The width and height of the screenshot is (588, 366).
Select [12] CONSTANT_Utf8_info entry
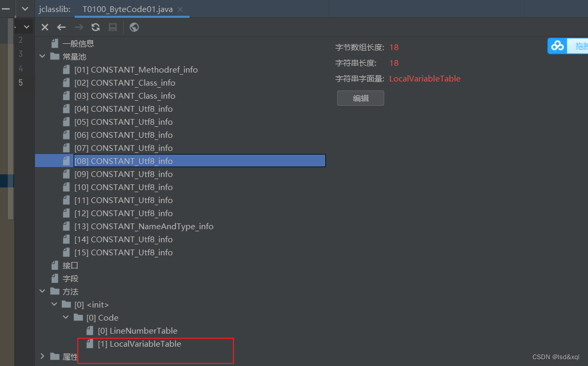point(123,214)
